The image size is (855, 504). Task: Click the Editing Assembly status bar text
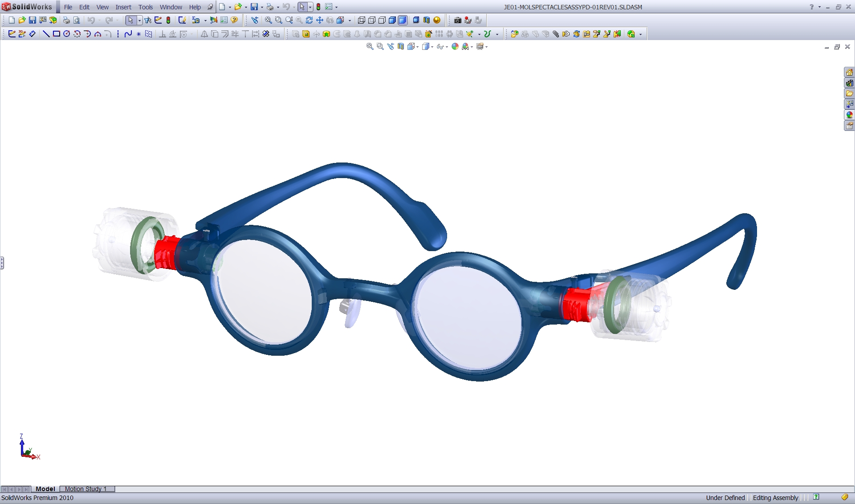point(775,498)
